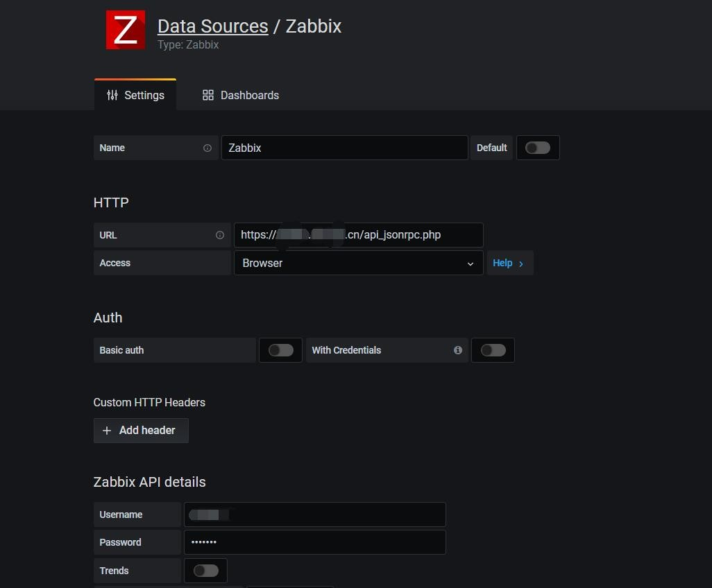Toggle the Default data source switch
This screenshot has height=588, width=712.
(x=538, y=148)
